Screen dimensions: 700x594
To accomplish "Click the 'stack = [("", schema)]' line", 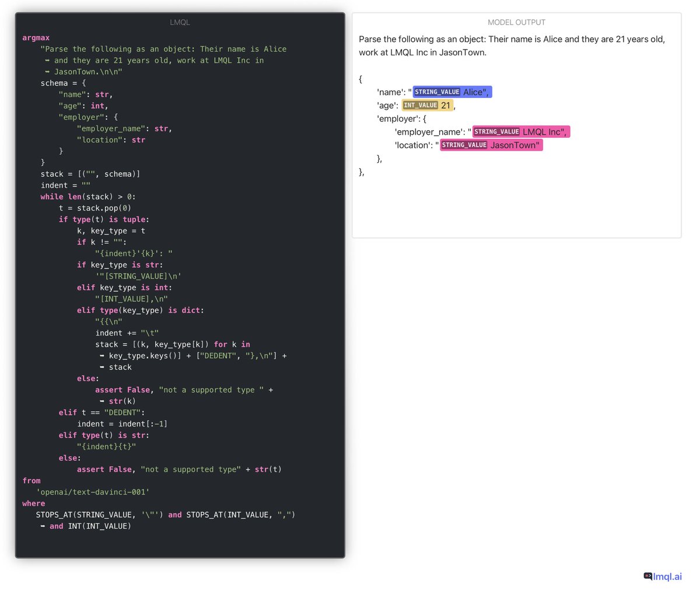I will tap(90, 174).
